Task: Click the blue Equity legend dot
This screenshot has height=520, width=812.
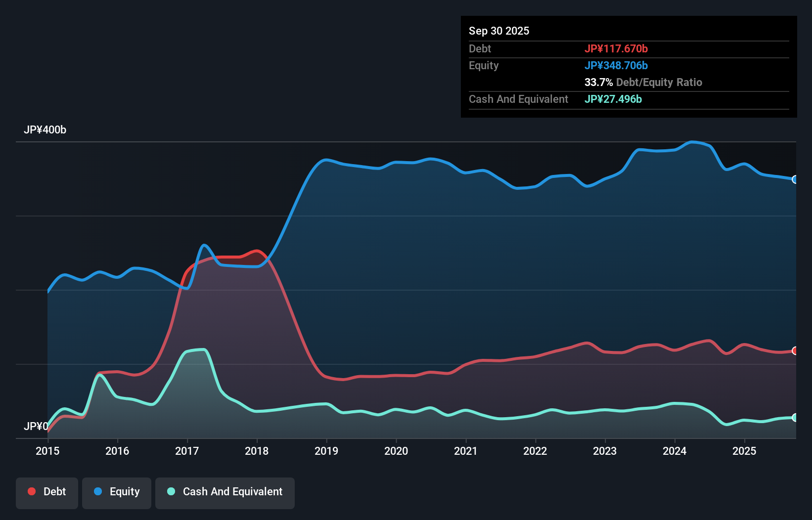Action: click(x=98, y=491)
